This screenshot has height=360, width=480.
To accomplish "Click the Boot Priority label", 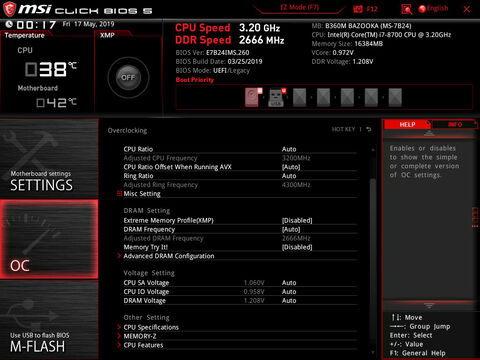I will pos(195,80).
